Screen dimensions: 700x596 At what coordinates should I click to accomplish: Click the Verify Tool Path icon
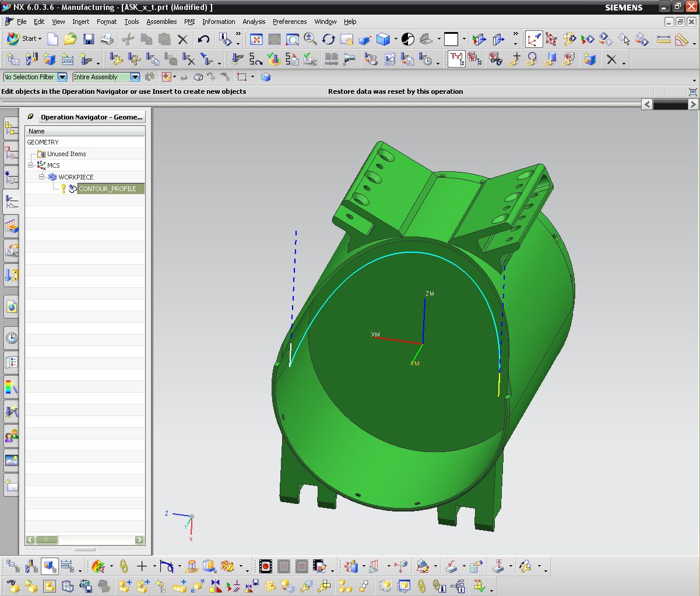(274, 59)
